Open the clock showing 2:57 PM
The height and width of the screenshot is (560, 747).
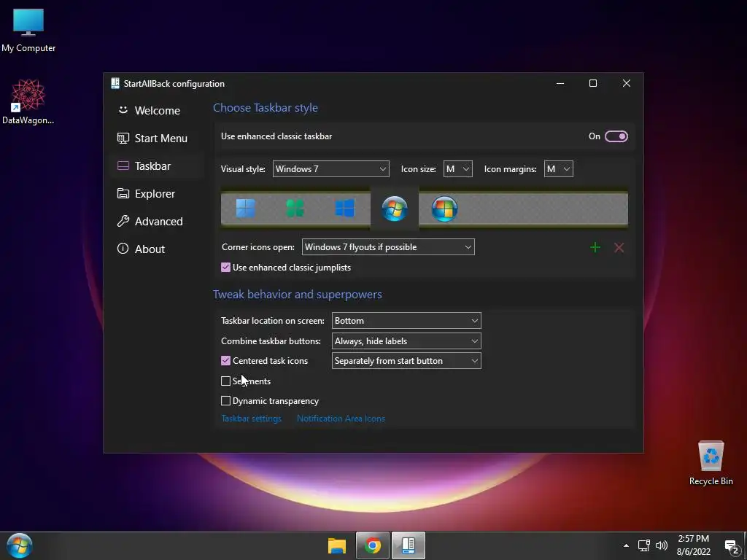click(x=693, y=545)
